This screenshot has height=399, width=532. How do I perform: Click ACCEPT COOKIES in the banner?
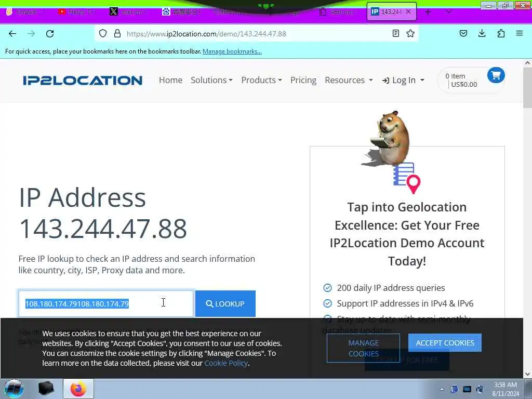coord(445,343)
